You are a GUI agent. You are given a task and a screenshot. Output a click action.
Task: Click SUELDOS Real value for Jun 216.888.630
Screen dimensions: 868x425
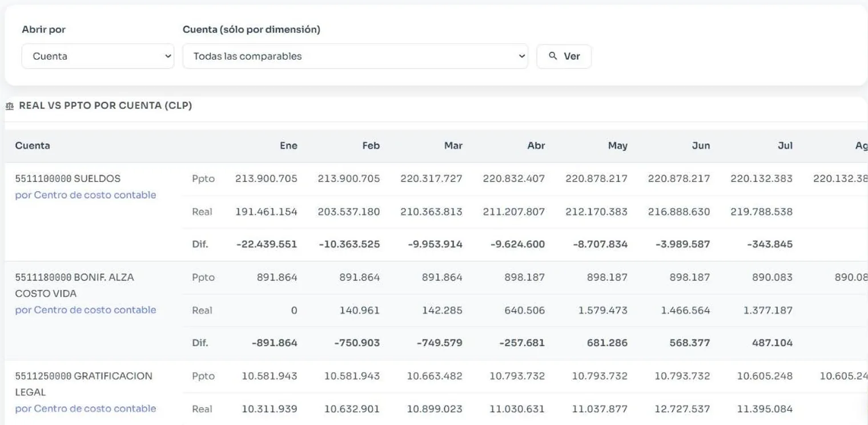coord(679,212)
